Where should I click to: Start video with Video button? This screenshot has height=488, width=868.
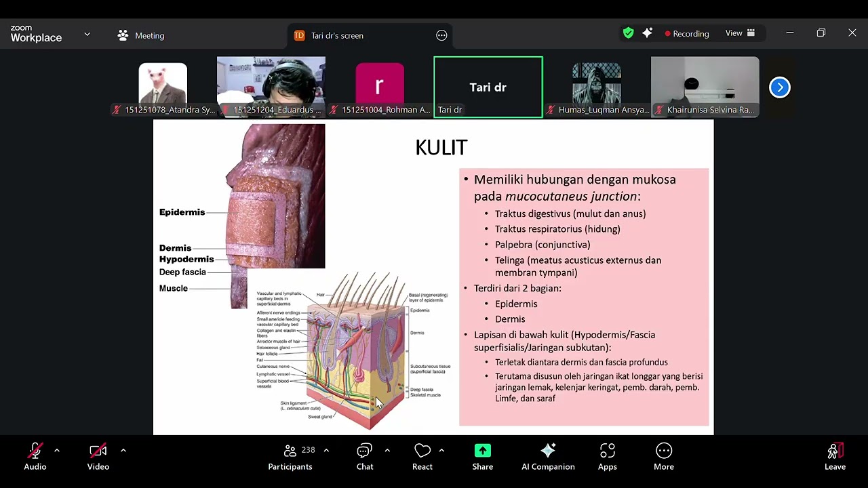98,457
